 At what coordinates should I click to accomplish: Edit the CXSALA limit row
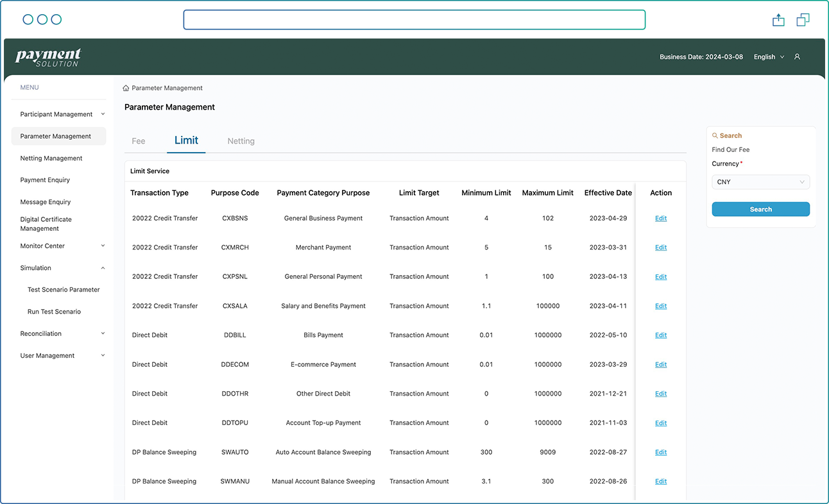[x=661, y=307]
